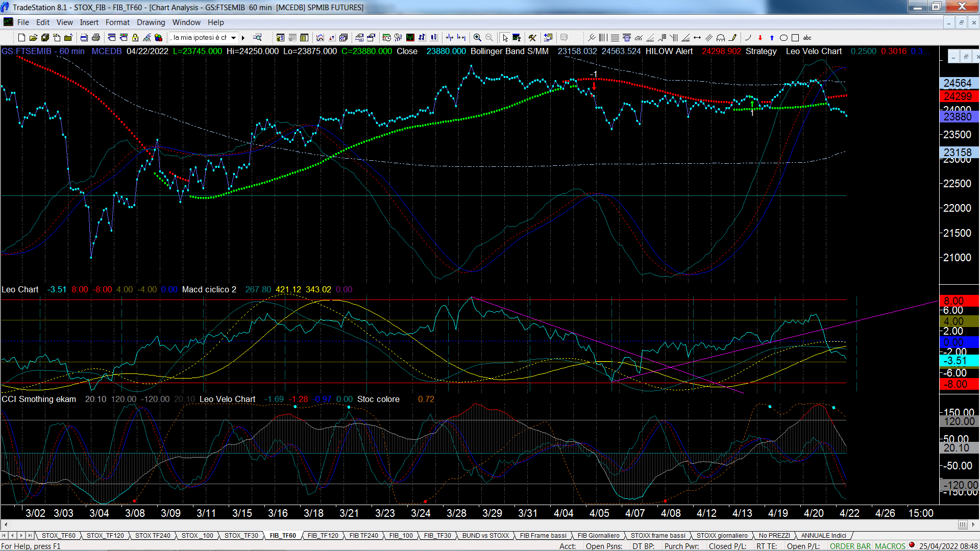Switch to the STOX_TF60 tab
Screen dimensions: 980x551
pos(58,536)
